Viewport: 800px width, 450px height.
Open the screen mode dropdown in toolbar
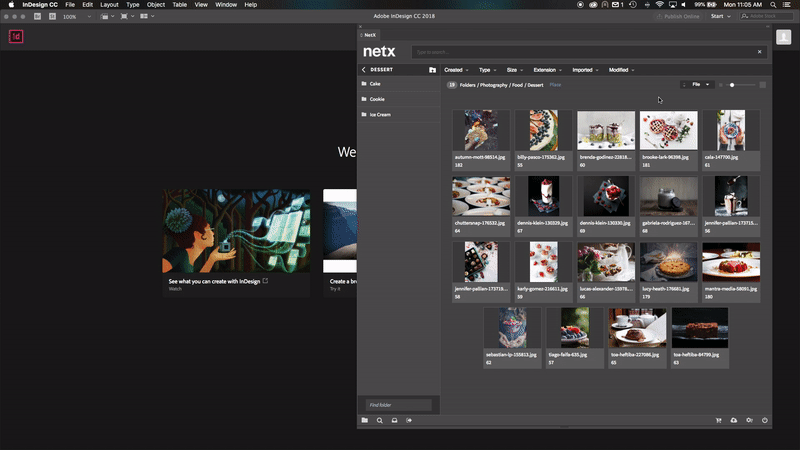pos(127,16)
